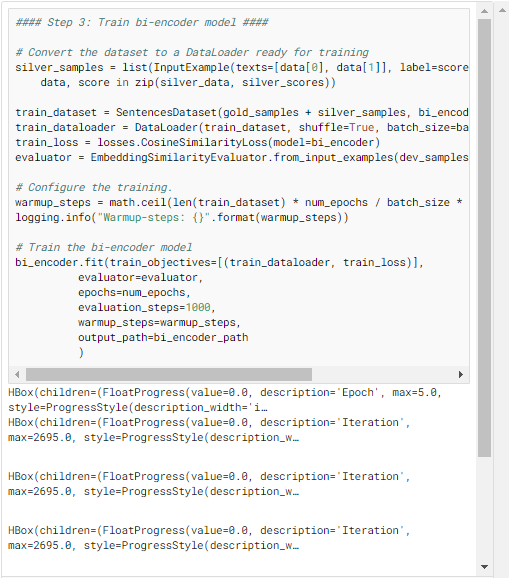Click the line starting 'evaluator = EmbeddingSimilarityEvaluator'

[x=242, y=158]
